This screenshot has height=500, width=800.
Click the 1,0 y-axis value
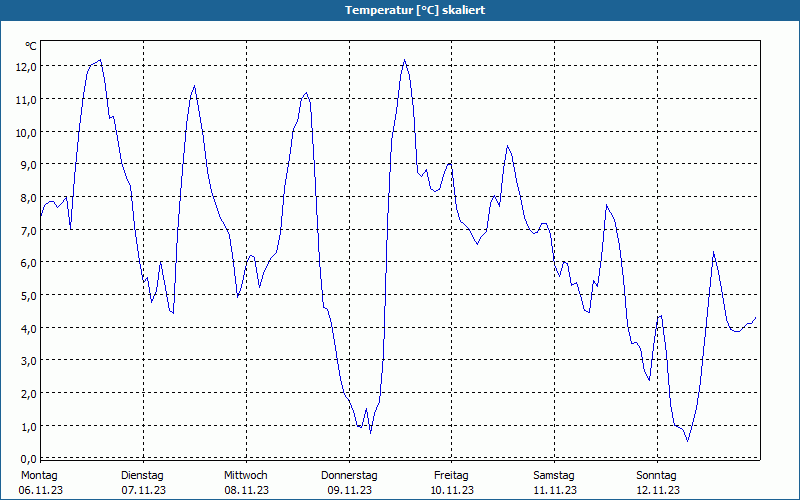click(28, 426)
